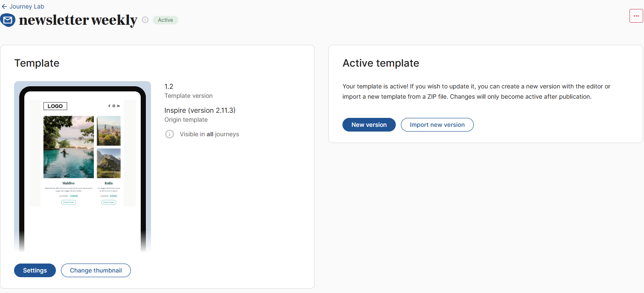Click the Active status badge

pos(165,20)
